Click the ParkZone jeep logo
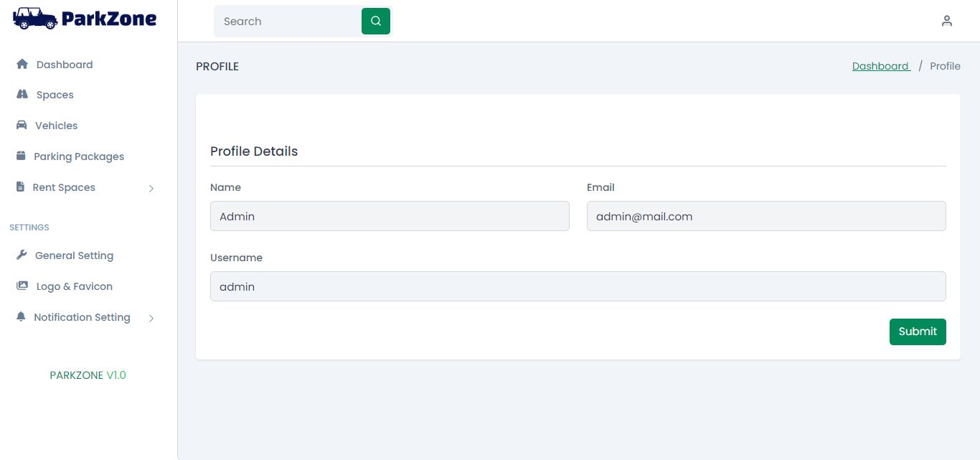Screen dimensions: 980x460 coord(35,19)
